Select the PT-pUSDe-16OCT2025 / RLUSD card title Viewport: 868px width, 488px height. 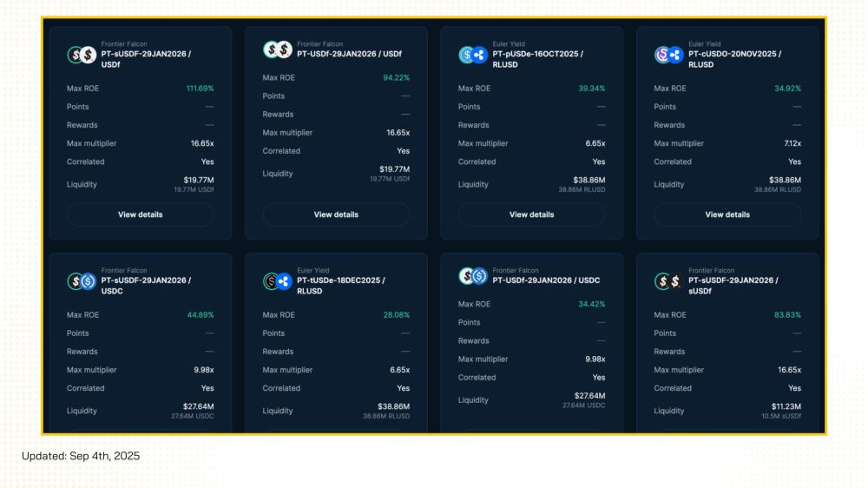537,59
